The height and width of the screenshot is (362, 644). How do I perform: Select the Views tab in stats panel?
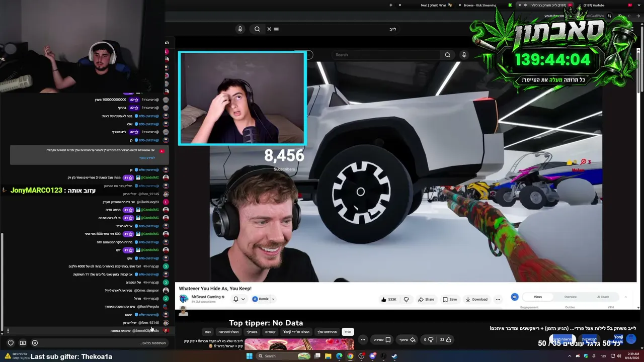tap(538, 297)
